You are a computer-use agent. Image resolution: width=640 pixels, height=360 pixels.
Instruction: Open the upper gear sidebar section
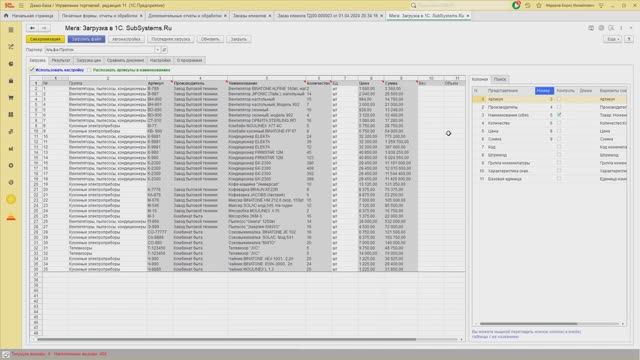(x=11, y=165)
